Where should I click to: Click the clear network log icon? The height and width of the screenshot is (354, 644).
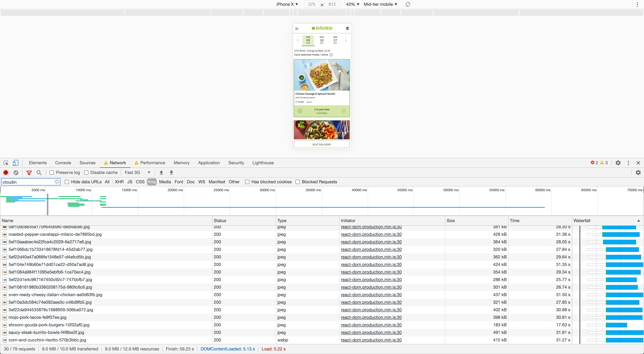[x=16, y=173]
